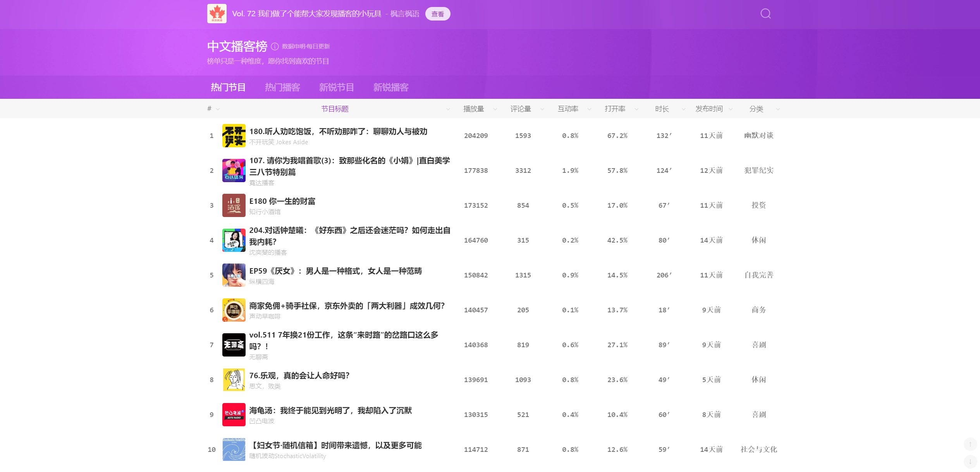Click the 无聊斋 black cover icon

pyautogui.click(x=234, y=345)
